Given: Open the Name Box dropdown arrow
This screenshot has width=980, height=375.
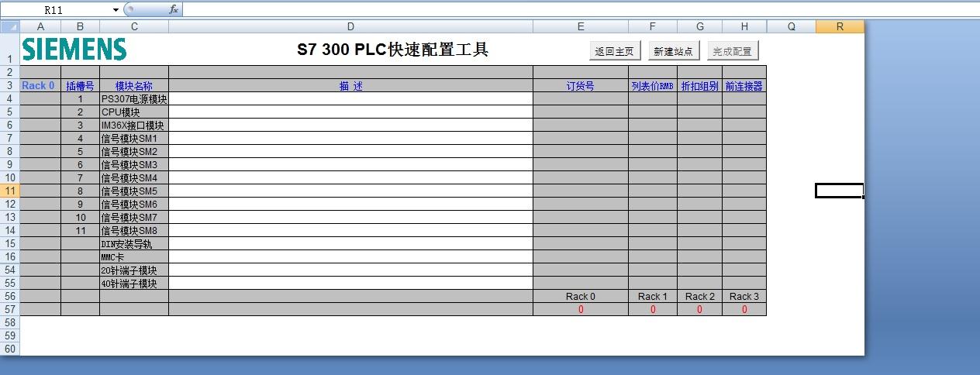Looking at the screenshot, I should [x=116, y=9].
